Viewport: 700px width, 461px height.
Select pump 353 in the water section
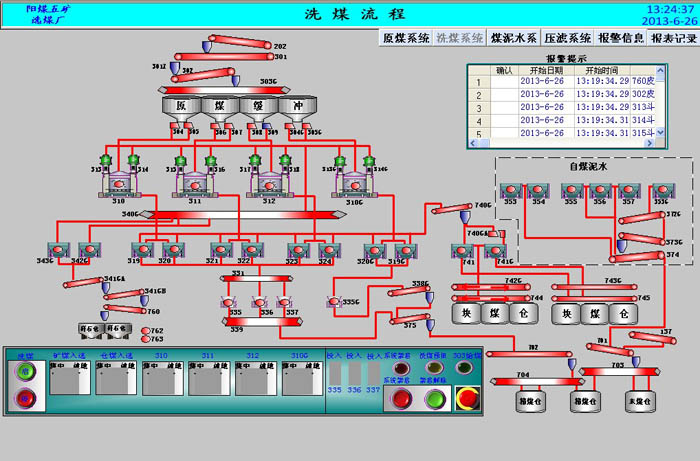click(x=511, y=189)
